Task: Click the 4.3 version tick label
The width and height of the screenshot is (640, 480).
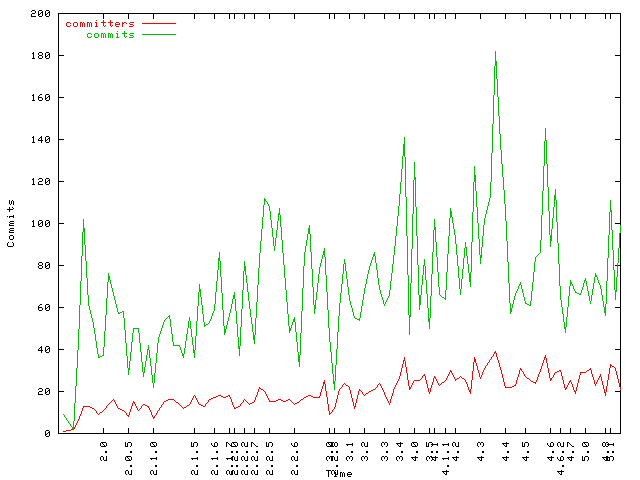Action: pyautogui.click(x=481, y=450)
